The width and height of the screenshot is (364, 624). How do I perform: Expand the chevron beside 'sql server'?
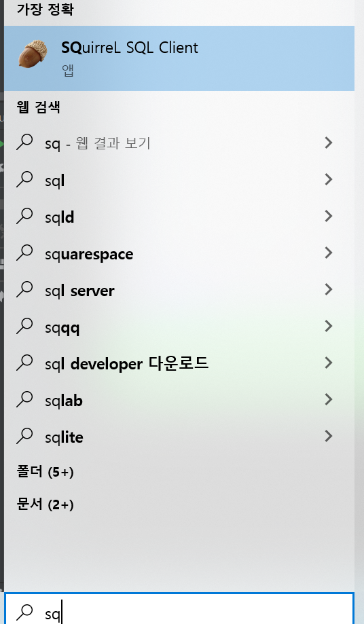(328, 289)
